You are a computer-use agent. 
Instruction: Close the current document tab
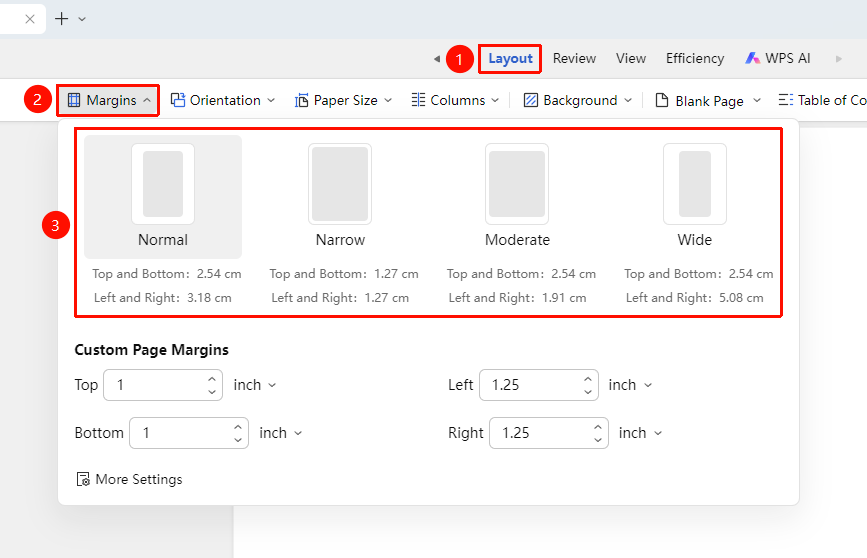click(30, 19)
